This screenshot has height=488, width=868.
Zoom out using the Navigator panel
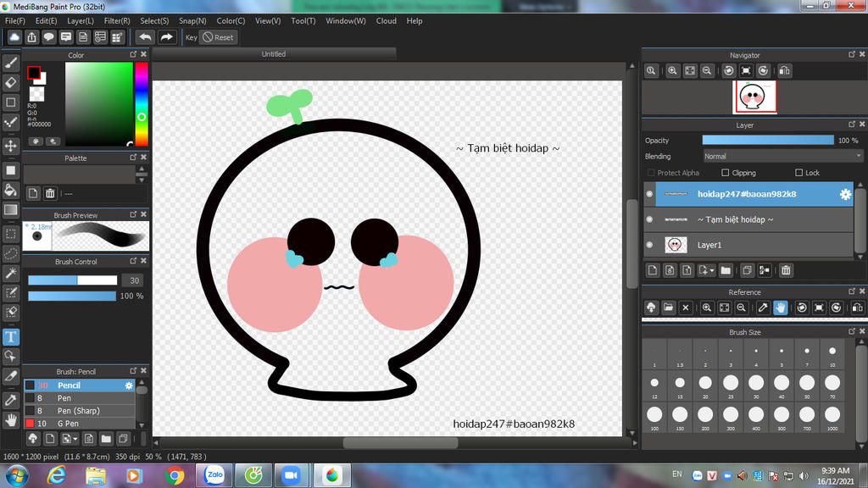coord(707,71)
